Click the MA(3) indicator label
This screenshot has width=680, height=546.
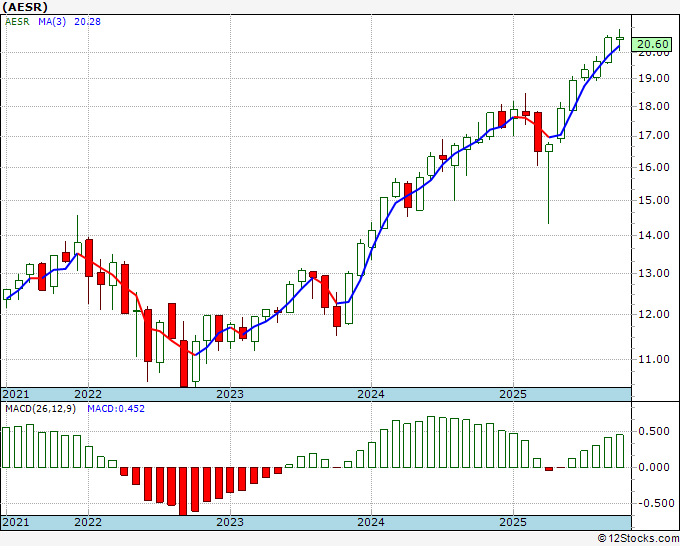point(52,21)
